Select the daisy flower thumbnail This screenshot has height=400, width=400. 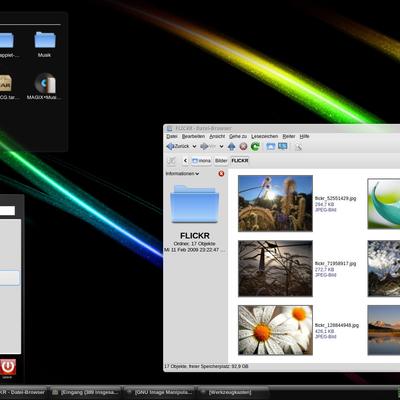coord(275,330)
